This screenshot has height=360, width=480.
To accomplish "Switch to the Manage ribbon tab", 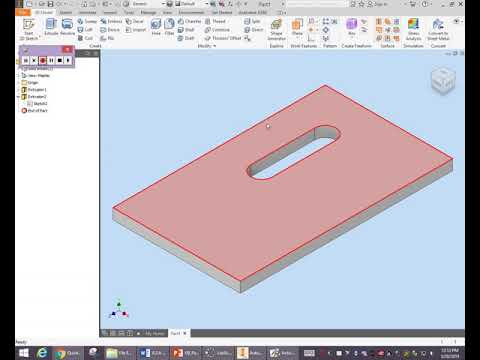I will pos(148,12).
